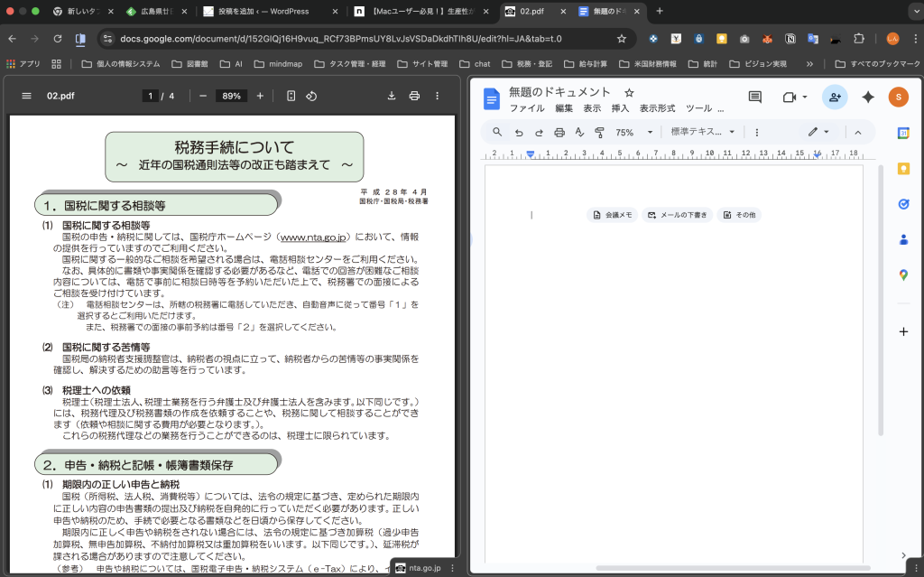
Task: Open the 挿入 menu
Action: (620, 108)
